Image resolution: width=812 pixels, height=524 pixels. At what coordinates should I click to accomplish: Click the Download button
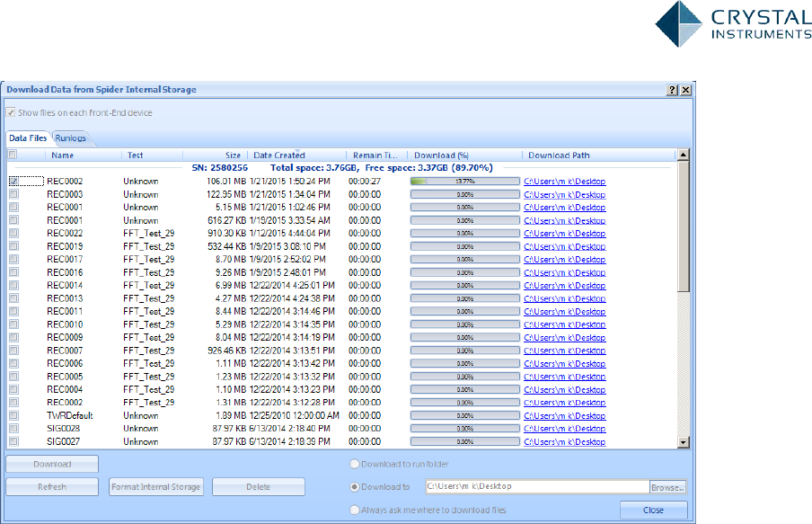52,464
